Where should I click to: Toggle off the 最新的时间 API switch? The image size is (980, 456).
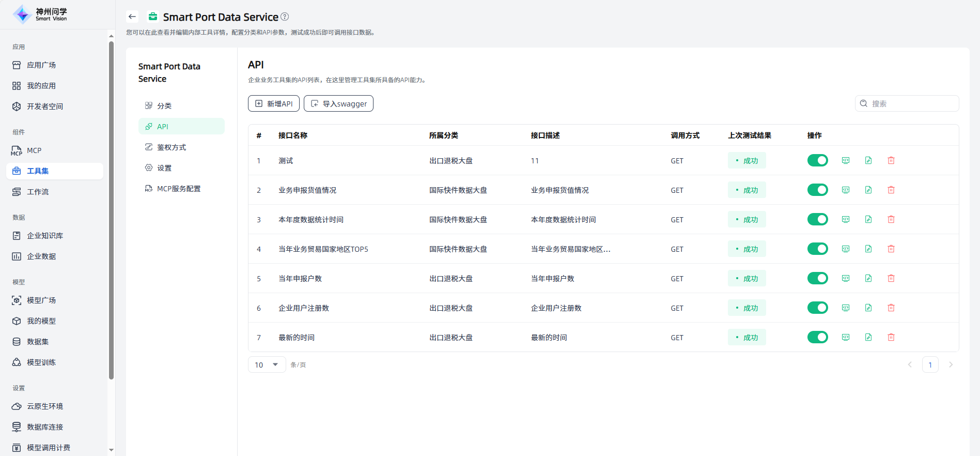(817, 337)
